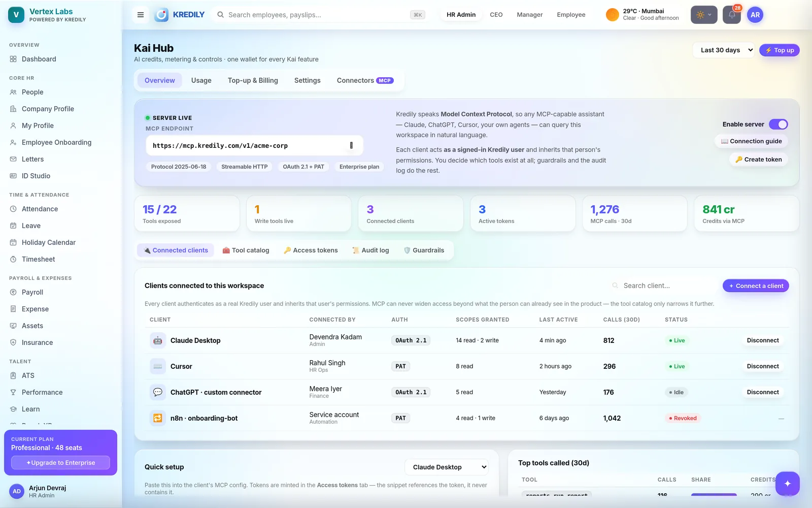The height and width of the screenshot is (508, 812).
Task: Open the Connectors MCP tab
Action: (x=365, y=80)
